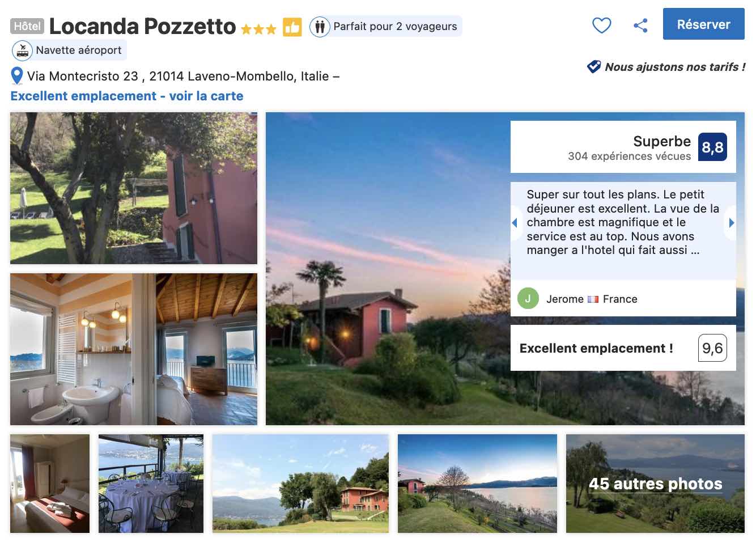Click the two travellers icon
Viewport: 756px width, 542px height.
click(320, 27)
